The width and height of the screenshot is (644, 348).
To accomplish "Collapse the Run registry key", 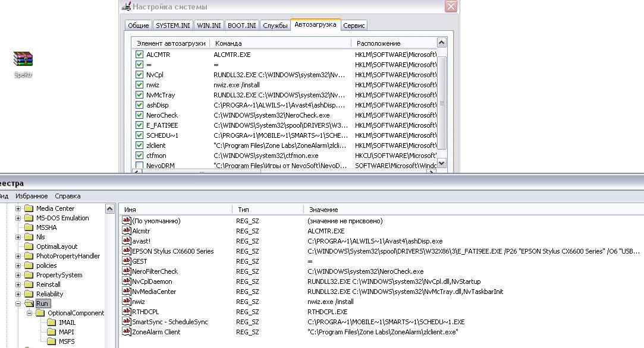I will click(18, 303).
